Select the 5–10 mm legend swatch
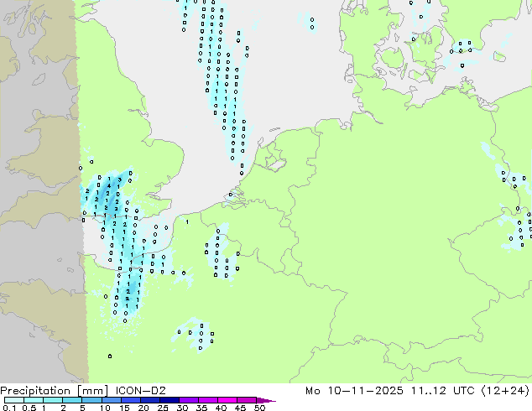This screenshot has width=532, height=411. pos(91,400)
